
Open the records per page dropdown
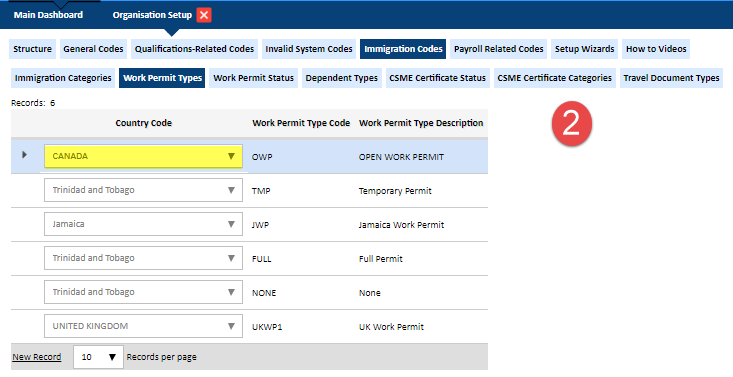click(x=98, y=357)
